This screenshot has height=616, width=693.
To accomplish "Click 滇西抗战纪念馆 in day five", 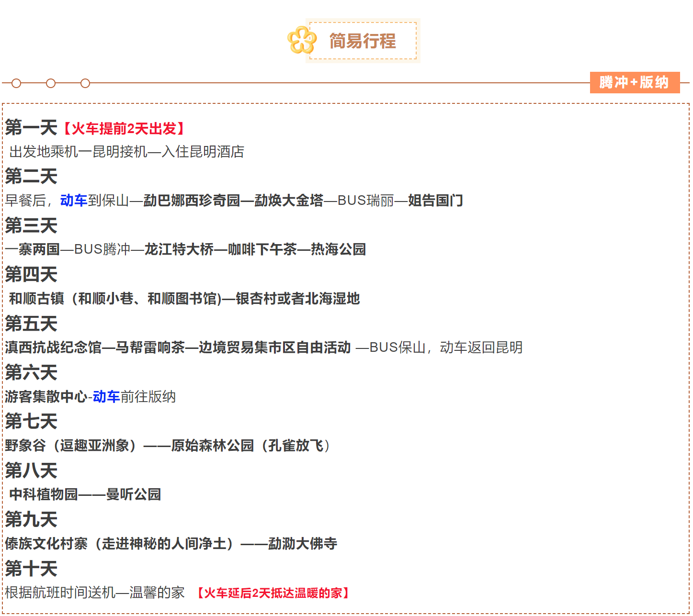I will [53, 347].
